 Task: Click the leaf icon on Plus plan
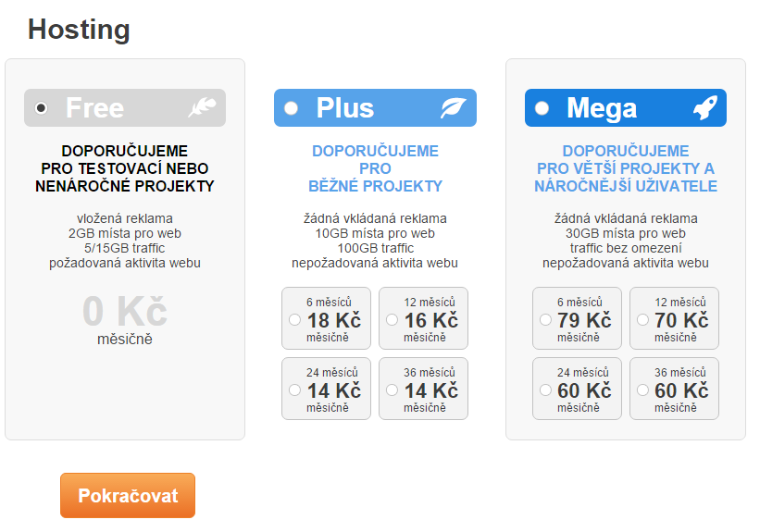[454, 107]
